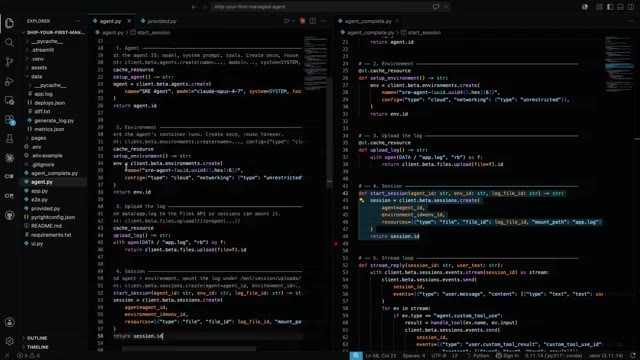The width and height of the screenshot is (640, 360).
Task: Expand the pages folder
Action: pyautogui.click(x=38, y=138)
